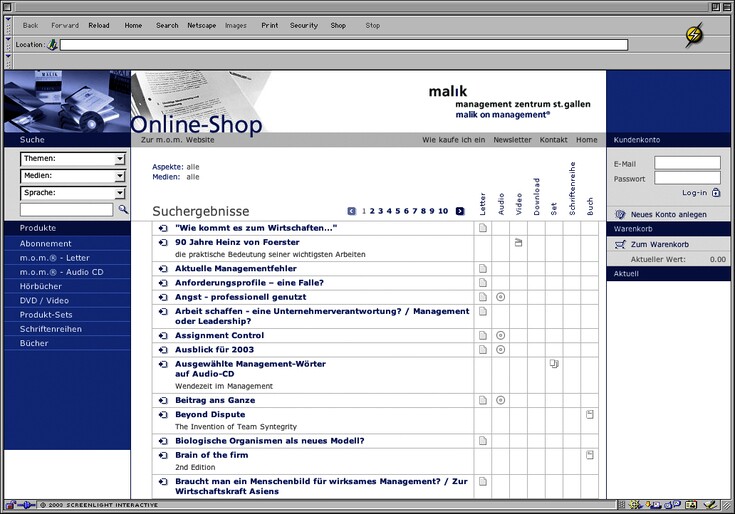The width and height of the screenshot is (735, 514).
Task: Click Security in browser toolbar
Action: [x=304, y=26]
